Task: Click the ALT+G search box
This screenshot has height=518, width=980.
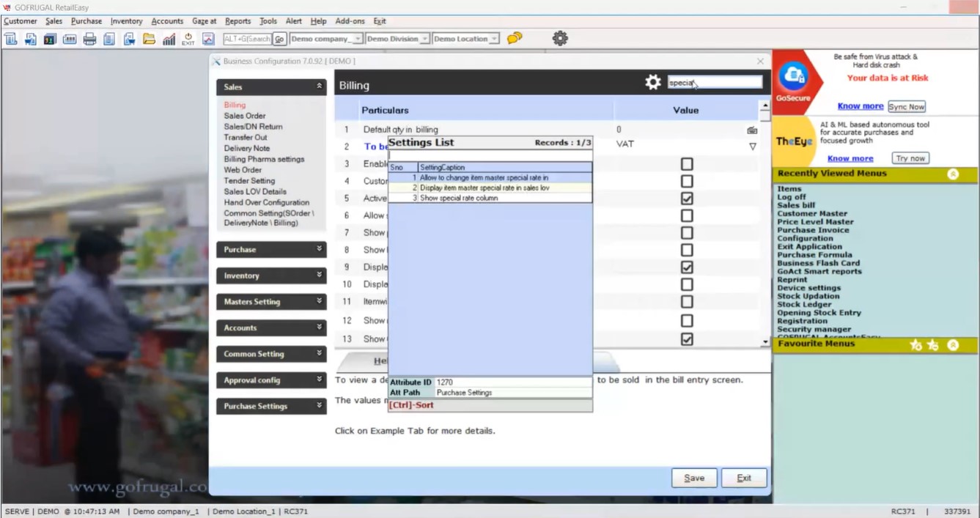Action: (247, 39)
